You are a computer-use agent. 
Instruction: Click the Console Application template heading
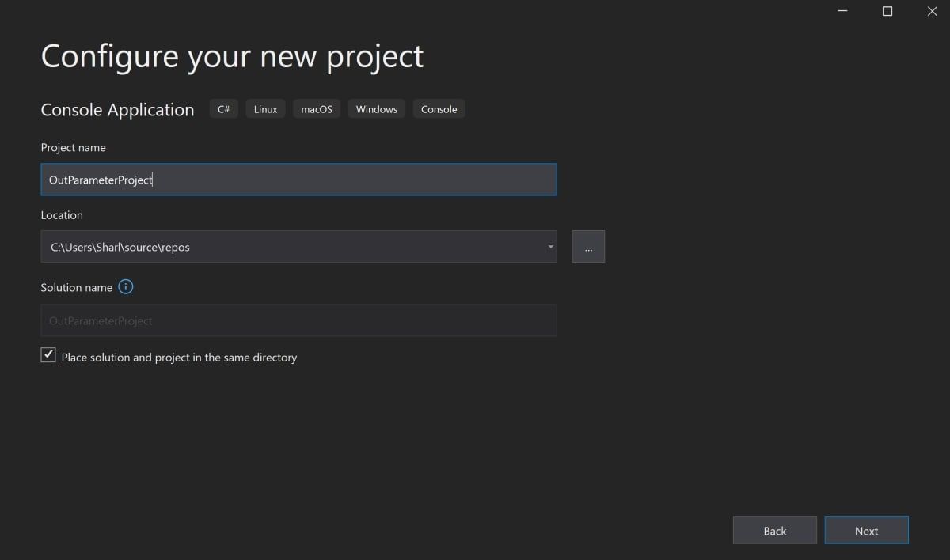click(117, 110)
